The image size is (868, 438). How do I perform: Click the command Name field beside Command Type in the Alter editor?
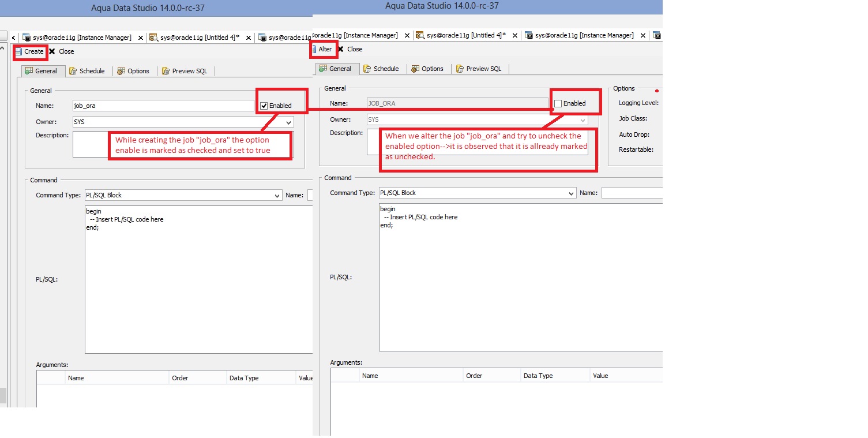point(632,193)
